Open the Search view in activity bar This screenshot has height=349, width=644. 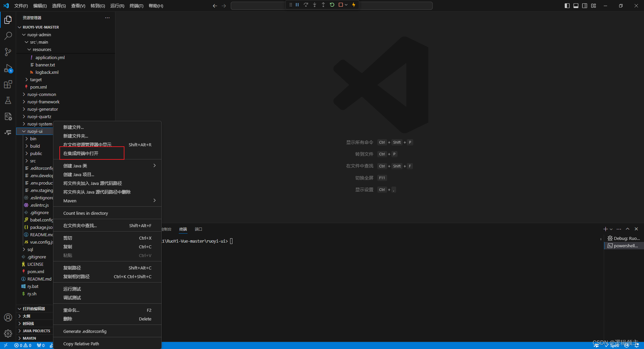[x=8, y=36]
